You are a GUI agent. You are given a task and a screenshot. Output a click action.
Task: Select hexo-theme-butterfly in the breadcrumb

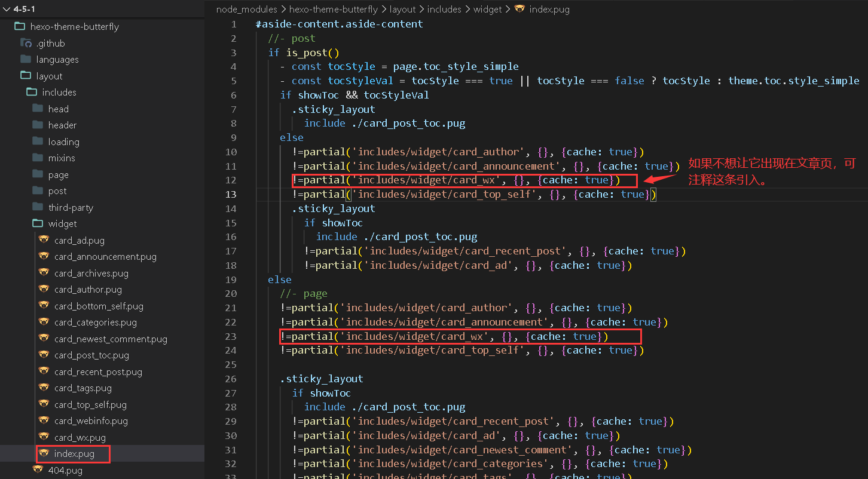tap(333, 9)
